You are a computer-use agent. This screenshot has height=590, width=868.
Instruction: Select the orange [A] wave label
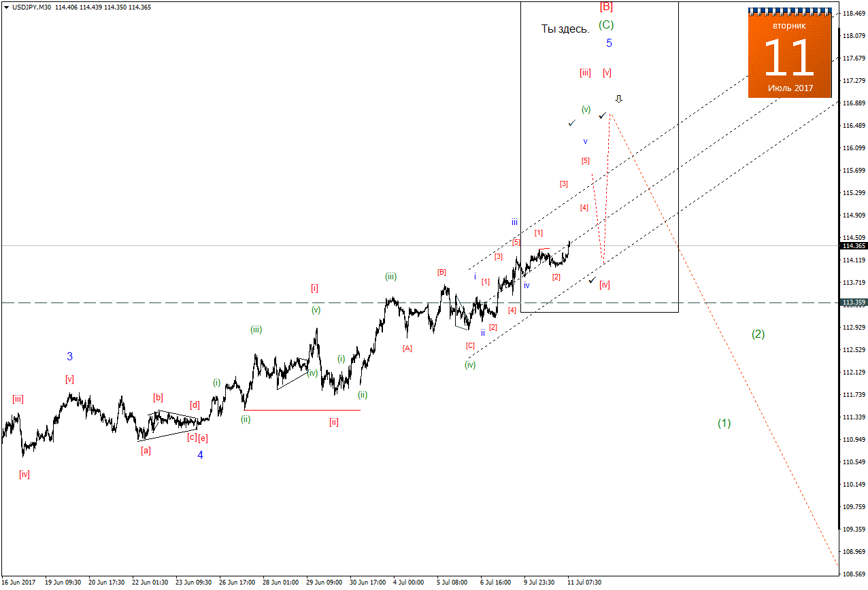407,348
